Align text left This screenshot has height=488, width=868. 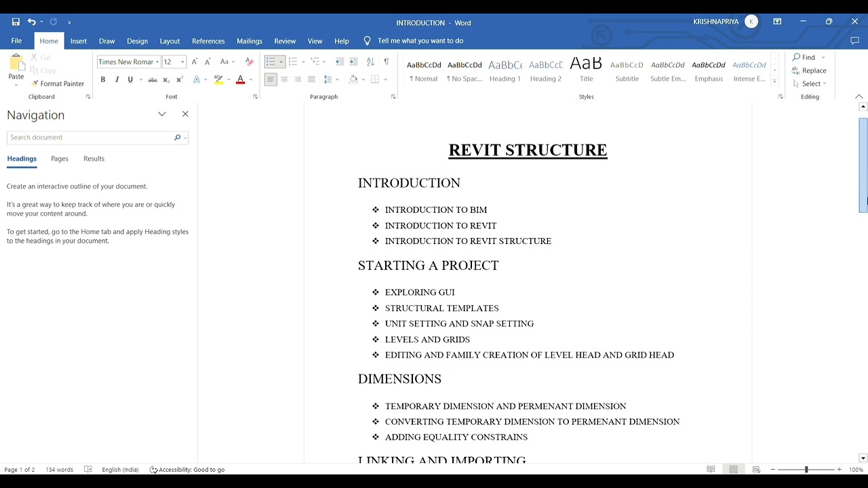(271, 79)
